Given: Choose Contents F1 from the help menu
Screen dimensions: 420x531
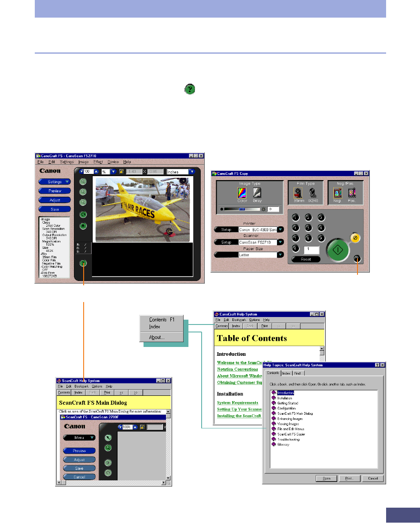Looking at the screenshot, I should (x=161, y=320).
